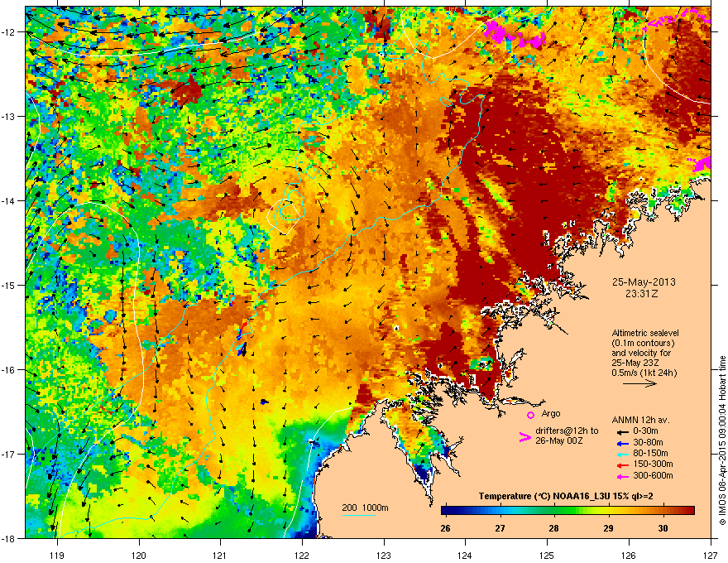The width and height of the screenshot is (728, 563).
Task: Click the '(0.1m contours)' text
Action: pyautogui.click(x=643, y=344)
